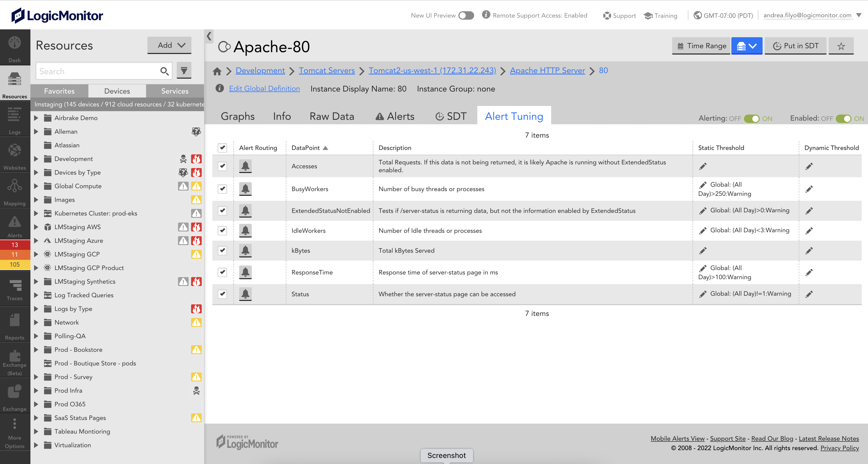Viewport: 868px width, 464px height.
Task: Edit static threshold for ExtendedStatusNotEnabled
Action: [703, 211]
